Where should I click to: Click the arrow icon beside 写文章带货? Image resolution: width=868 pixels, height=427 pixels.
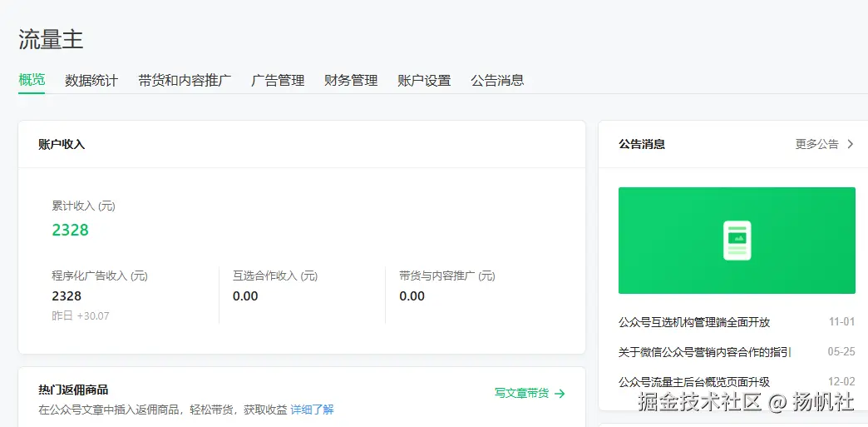[560, 393]
